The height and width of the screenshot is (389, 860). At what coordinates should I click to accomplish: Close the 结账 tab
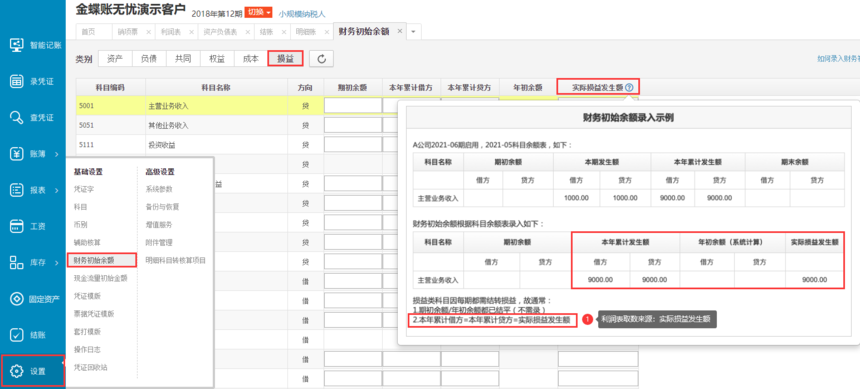pyautogui.click(x=283, y=32)
